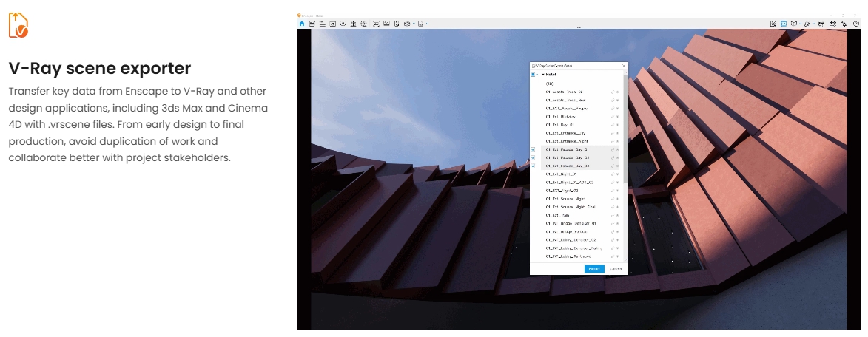This screenshot has width=868, height=337.
Task: Open visual settings via the eye icon
Action: click(833, 24)
